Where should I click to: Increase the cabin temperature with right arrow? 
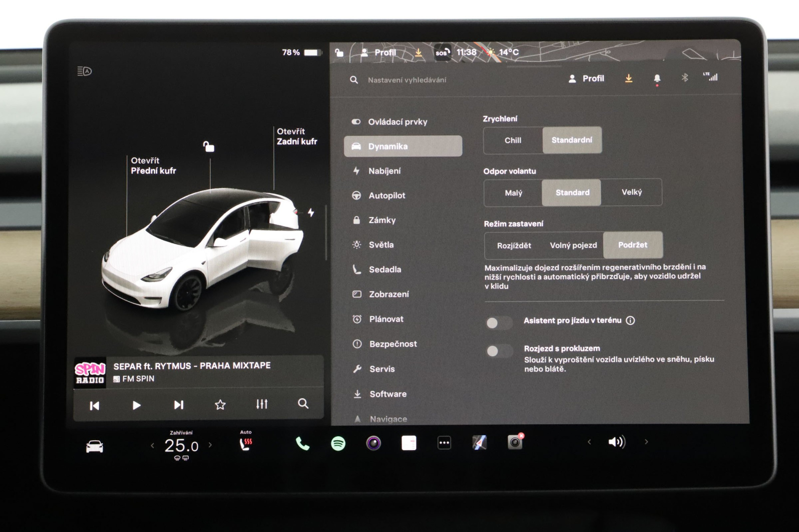click(210, 445)
